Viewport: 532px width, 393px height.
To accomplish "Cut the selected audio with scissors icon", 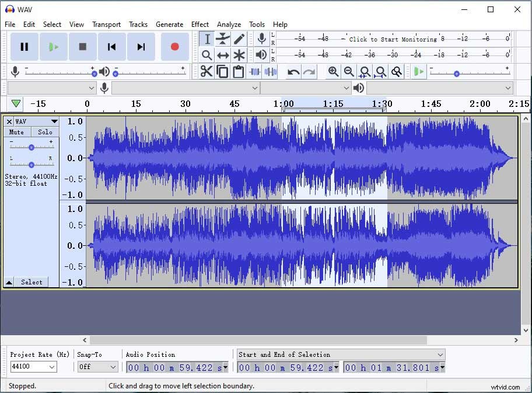I will pyautogui.click(x=206, y=71).
